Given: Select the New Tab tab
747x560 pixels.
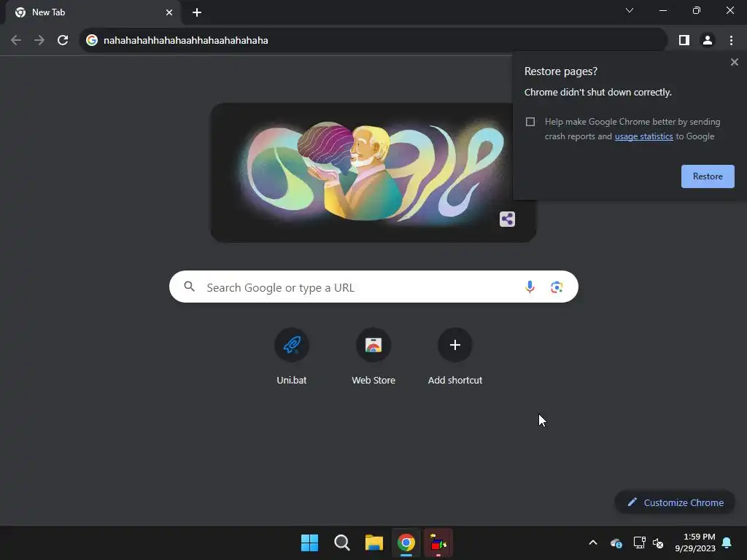Looking at the screenshot, I should [x=93, y=12].
